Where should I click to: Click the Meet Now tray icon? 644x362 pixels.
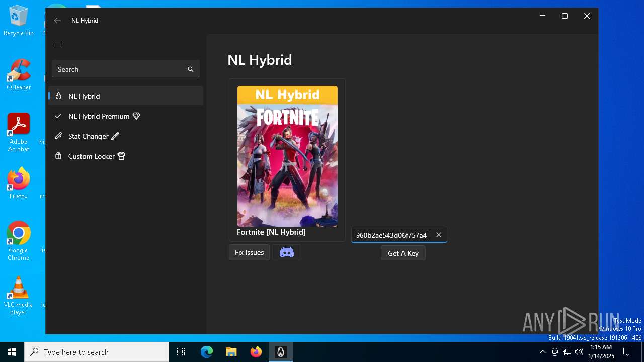(x=555, y=352)
